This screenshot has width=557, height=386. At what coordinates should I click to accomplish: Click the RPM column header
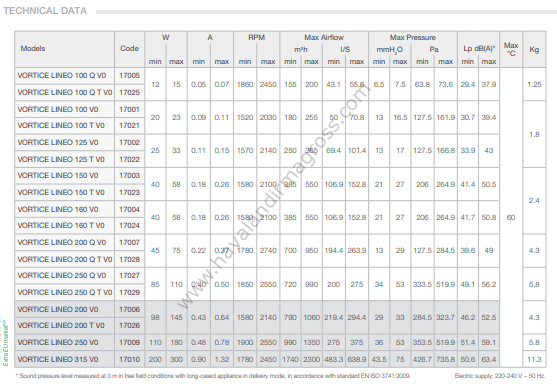point(256,37)
